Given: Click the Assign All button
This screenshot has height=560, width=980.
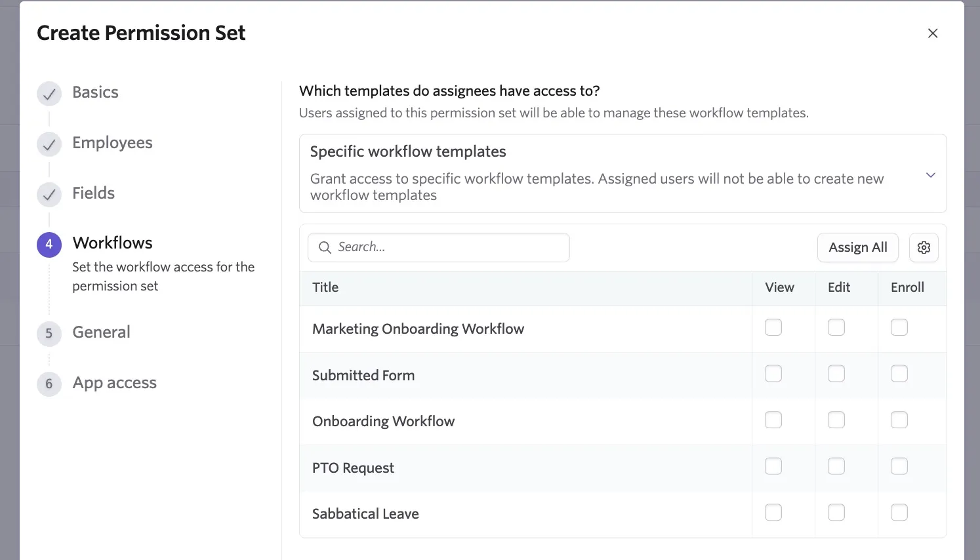Looking at the screenshot, I should (x=857, y=247).
